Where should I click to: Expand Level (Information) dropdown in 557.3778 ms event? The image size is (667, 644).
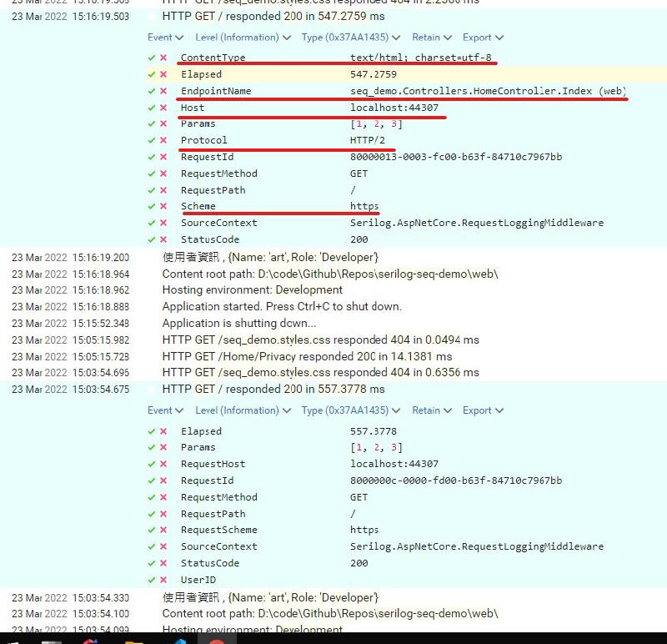pyautogui.click(x=243, y=410)
